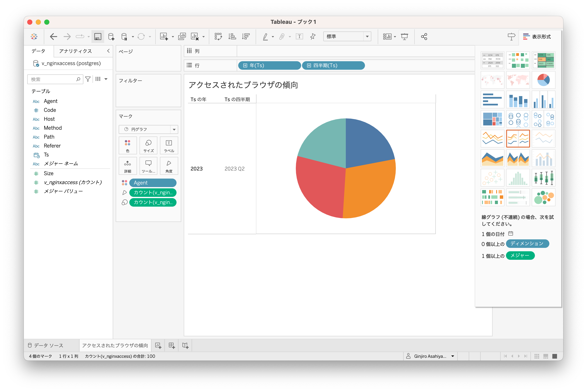Swap rows and columns icon
The image size is (587, 392).
coord(218,37)
